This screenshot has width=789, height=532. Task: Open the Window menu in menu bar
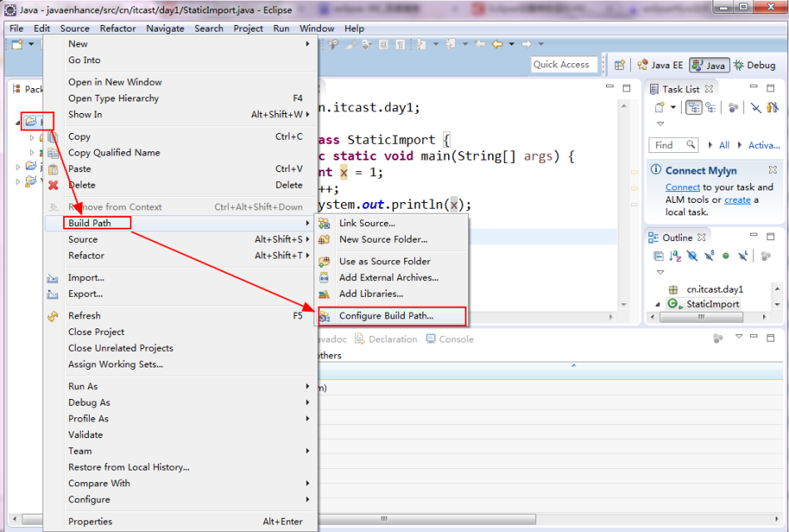click(317, 28)
